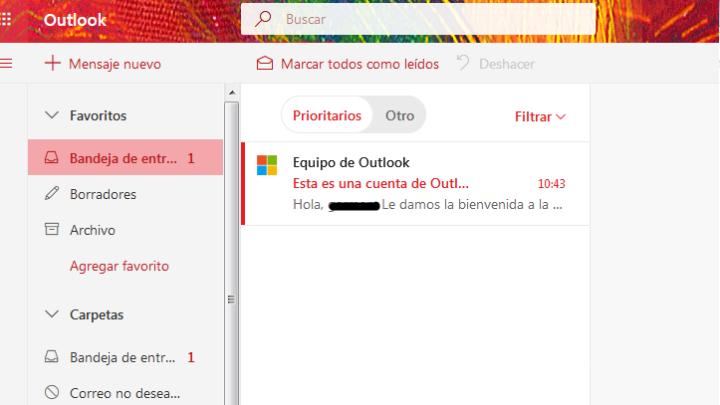
Task: Collapse the Favoritos section
Action: pos(52,116)
